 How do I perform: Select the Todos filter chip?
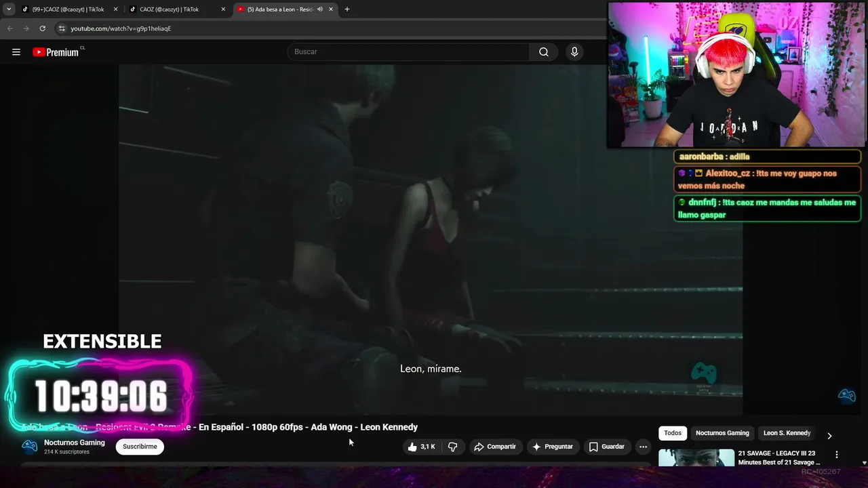pos(673,433)
